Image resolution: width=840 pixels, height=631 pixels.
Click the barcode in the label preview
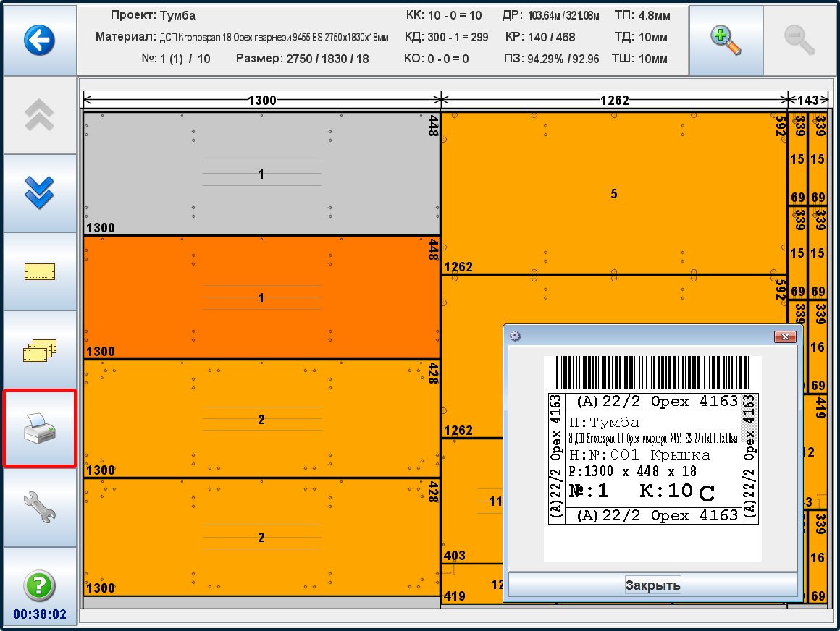tap(652, 373)
